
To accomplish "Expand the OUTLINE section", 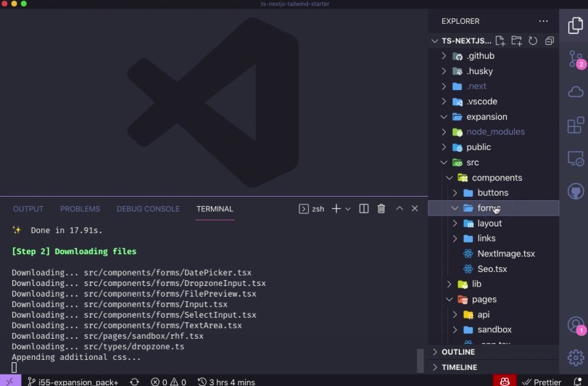I will [x=494, y=352].
